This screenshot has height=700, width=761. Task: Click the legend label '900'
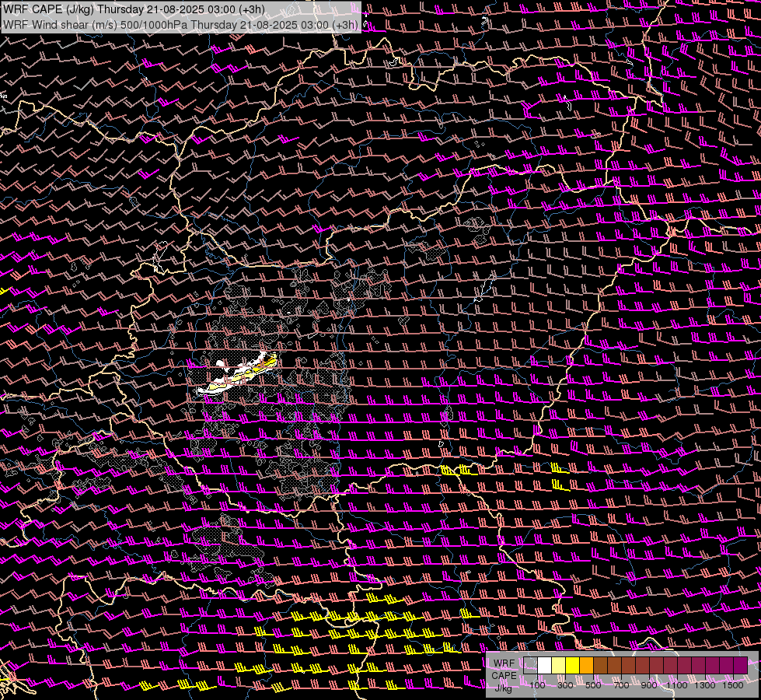click(x=649, y=685)
